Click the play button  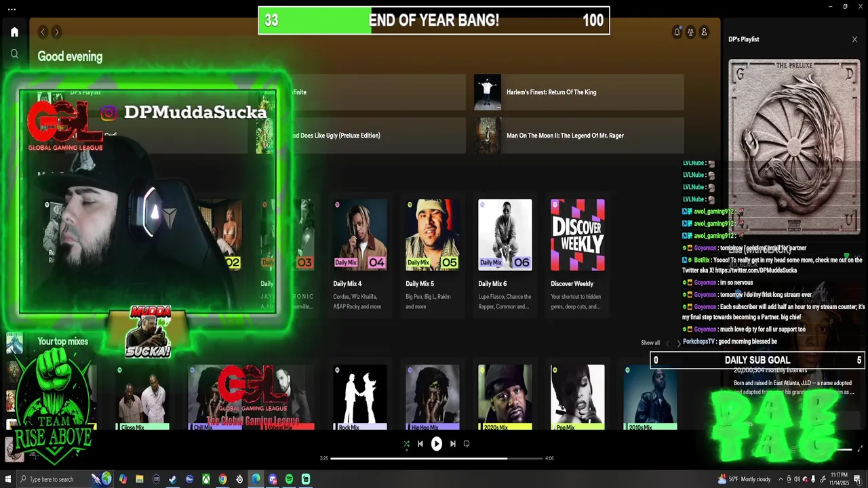point(437,444)
